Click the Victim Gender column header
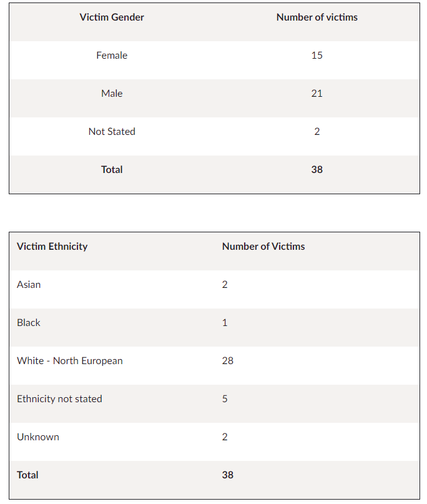 [112, 17]
